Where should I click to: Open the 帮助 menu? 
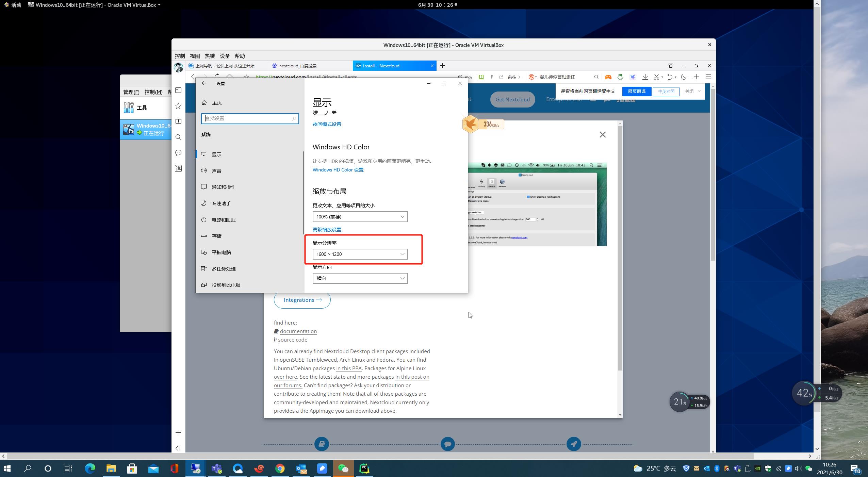pyautogui.click(x=240, y=56)
